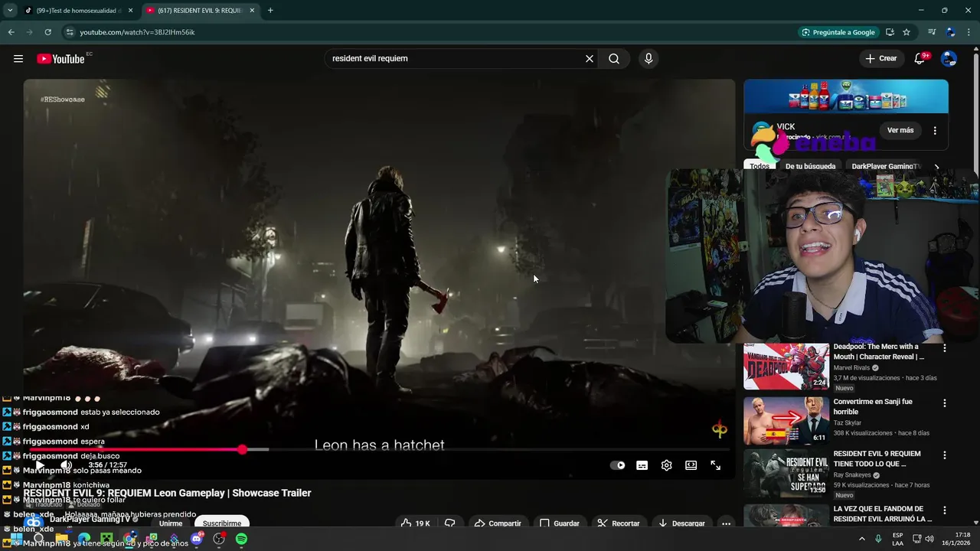980x551 pixels.
Task: Open the VICK ad options menu
Action: (x=935, y=131)
